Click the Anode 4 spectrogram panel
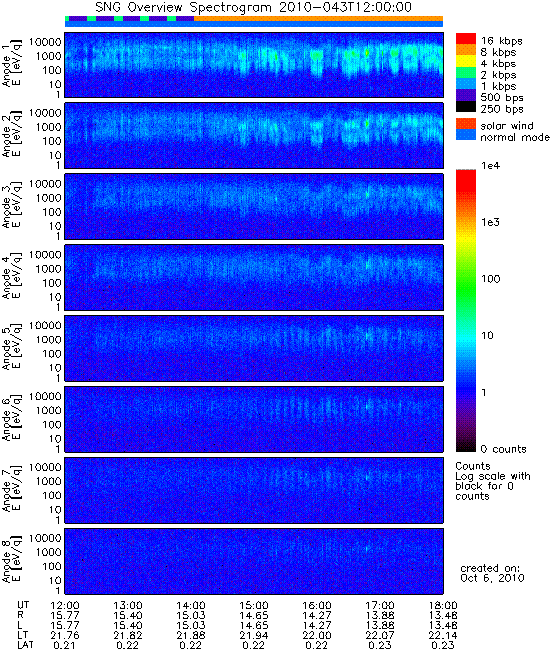This screenshot has width=552, height=651. pyautogui.click(x=254, y=277)
